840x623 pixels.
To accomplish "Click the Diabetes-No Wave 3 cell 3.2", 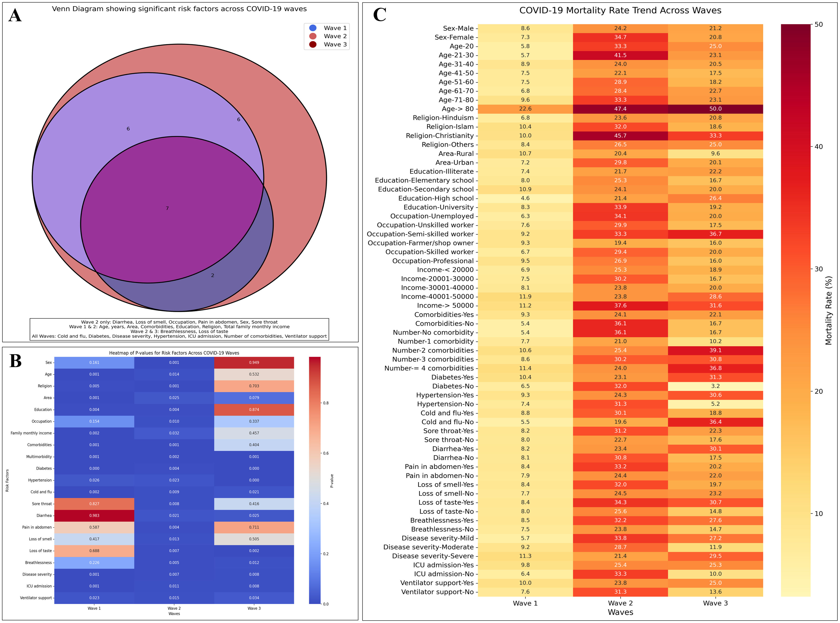I will click(715, 386).
